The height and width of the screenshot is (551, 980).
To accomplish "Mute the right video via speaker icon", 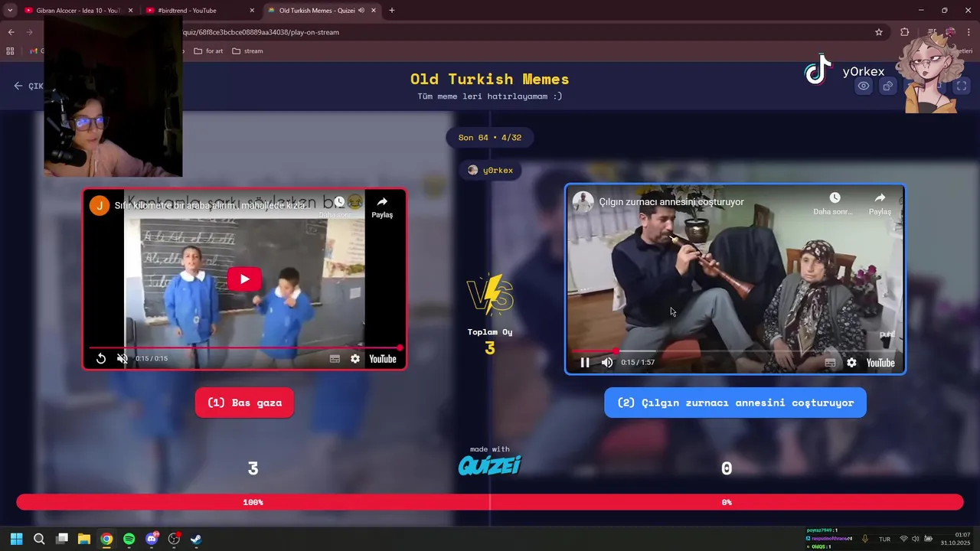I will pos(607,363).
